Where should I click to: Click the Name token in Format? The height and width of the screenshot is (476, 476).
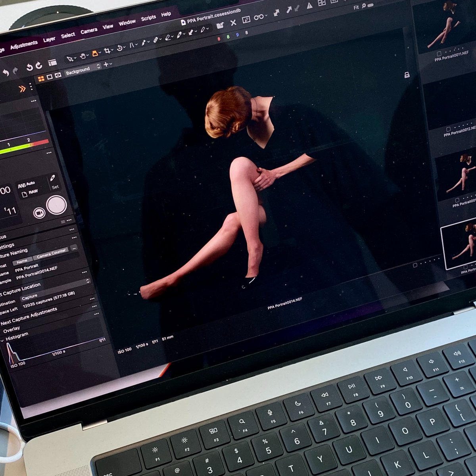tap(22, 261)
